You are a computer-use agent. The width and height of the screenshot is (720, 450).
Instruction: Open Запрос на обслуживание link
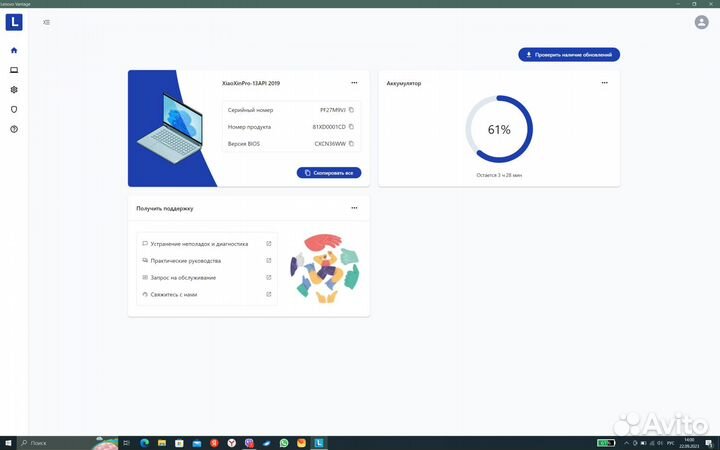(x=183, y=278)
